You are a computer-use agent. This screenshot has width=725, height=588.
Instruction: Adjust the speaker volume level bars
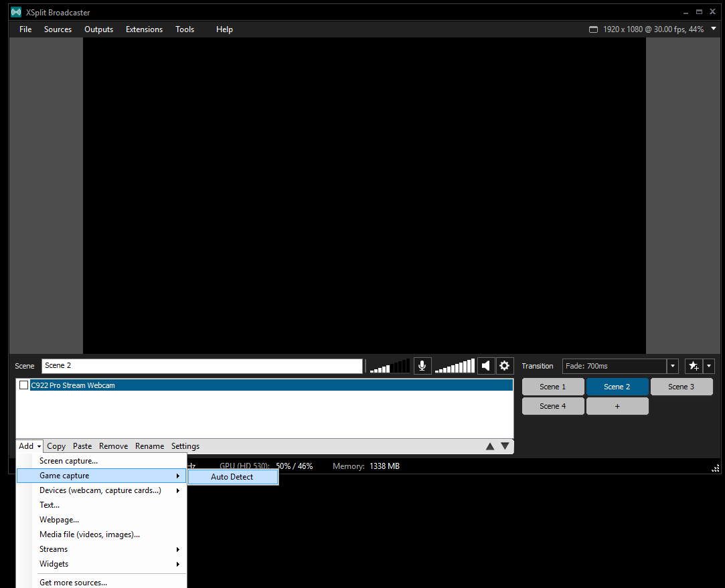[x=455, y=366]
